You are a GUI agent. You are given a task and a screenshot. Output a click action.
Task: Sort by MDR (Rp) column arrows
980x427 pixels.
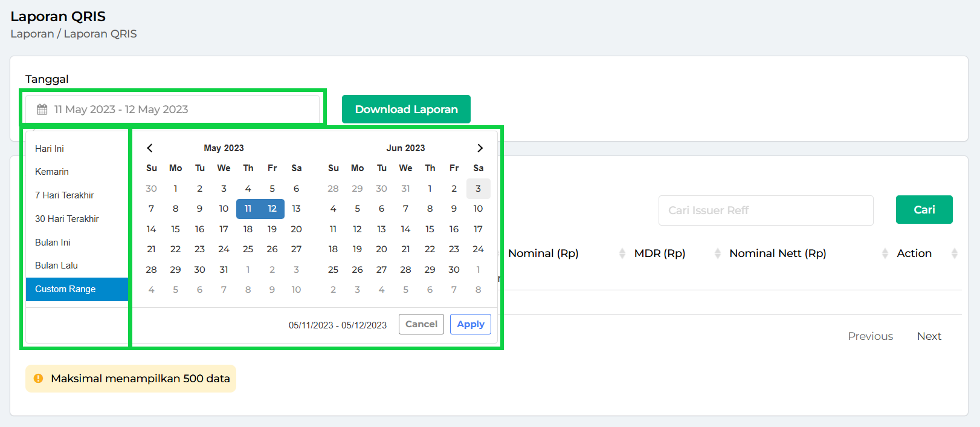(x=718, y=253)
